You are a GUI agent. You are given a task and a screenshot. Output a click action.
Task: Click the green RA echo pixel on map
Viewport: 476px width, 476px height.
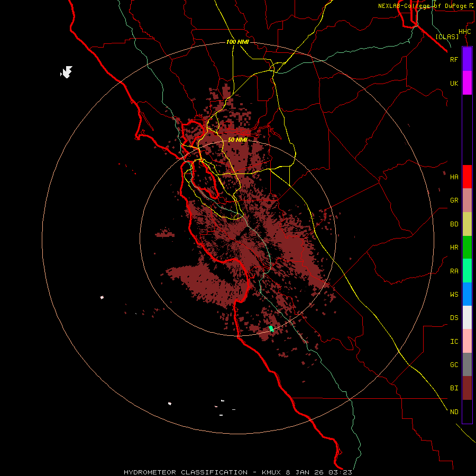271,329
